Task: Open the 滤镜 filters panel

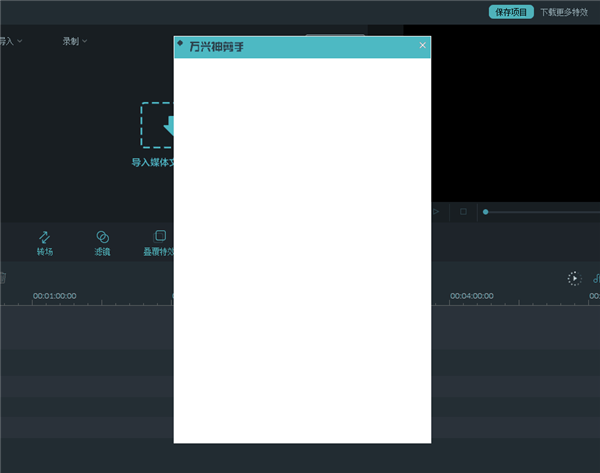Action: [x=102, y=243]
